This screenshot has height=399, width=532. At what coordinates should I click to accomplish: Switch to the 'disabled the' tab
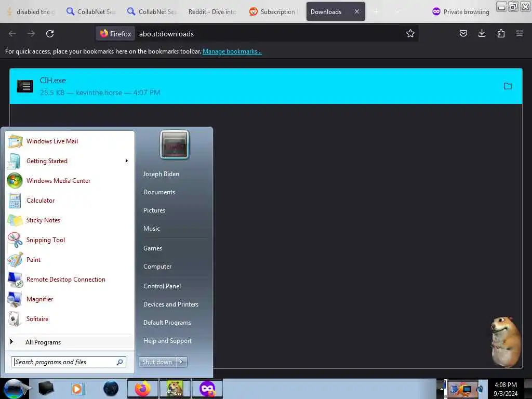coord(30,12)
